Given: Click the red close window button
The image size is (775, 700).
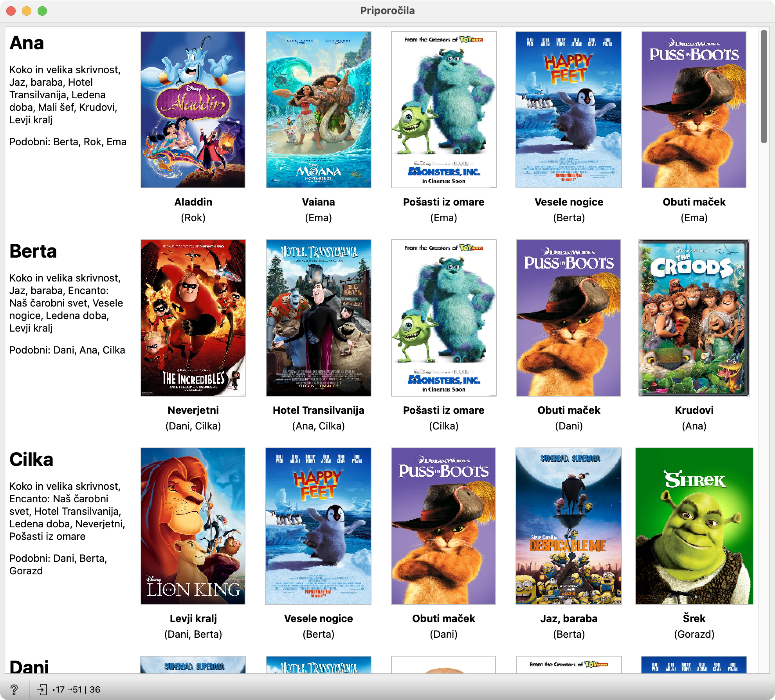Looking at the screenshot, I should click(x=11, y=11).
